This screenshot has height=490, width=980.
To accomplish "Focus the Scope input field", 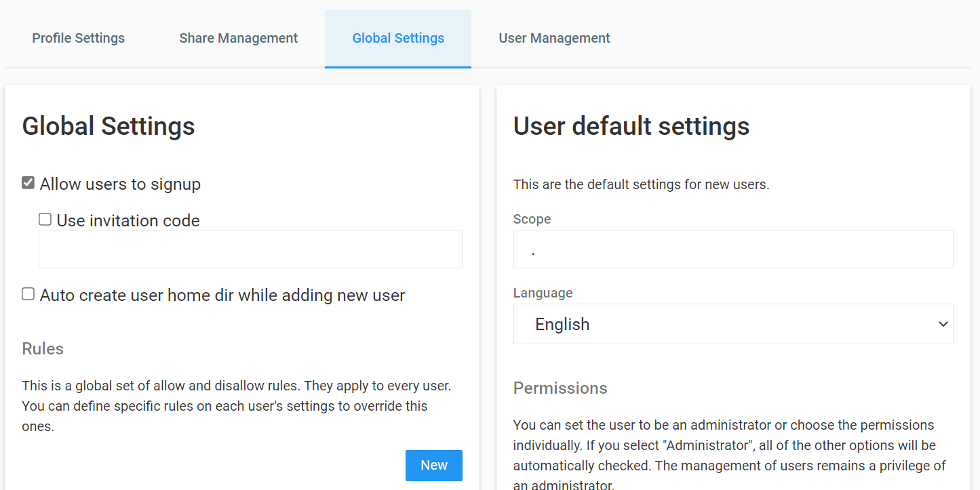I will pyautogui.click(x=732, y=249).
